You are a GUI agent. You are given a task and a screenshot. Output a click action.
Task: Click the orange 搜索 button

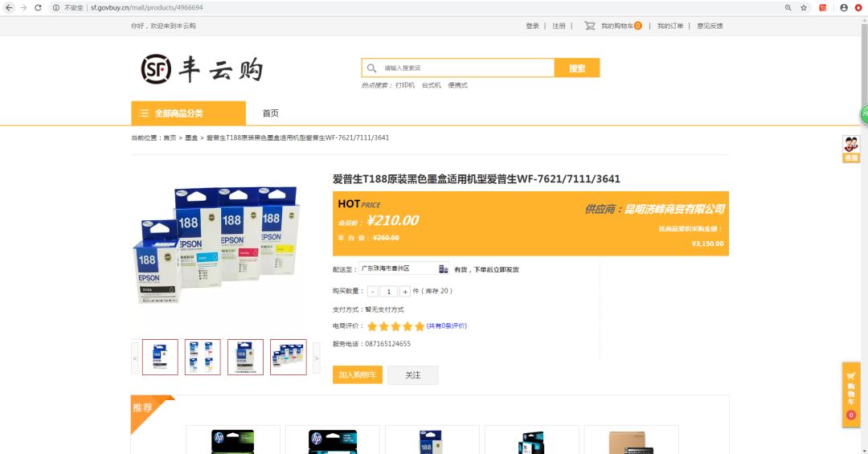click(x=577, y=68)
